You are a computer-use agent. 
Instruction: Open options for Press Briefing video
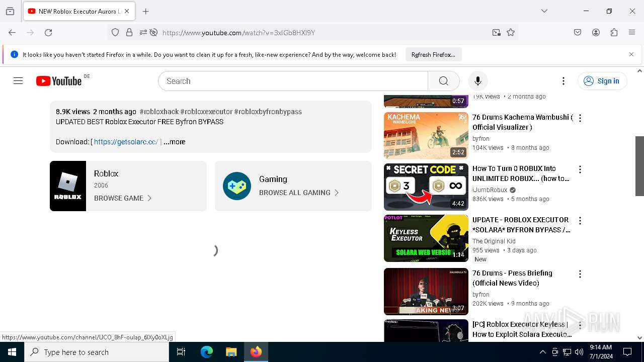[x=580, y=274]
